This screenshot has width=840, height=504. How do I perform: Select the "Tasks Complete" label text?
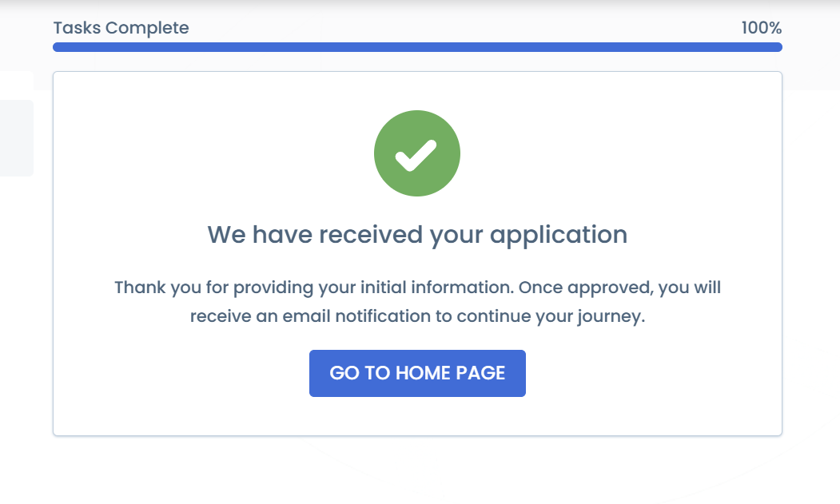121,28
